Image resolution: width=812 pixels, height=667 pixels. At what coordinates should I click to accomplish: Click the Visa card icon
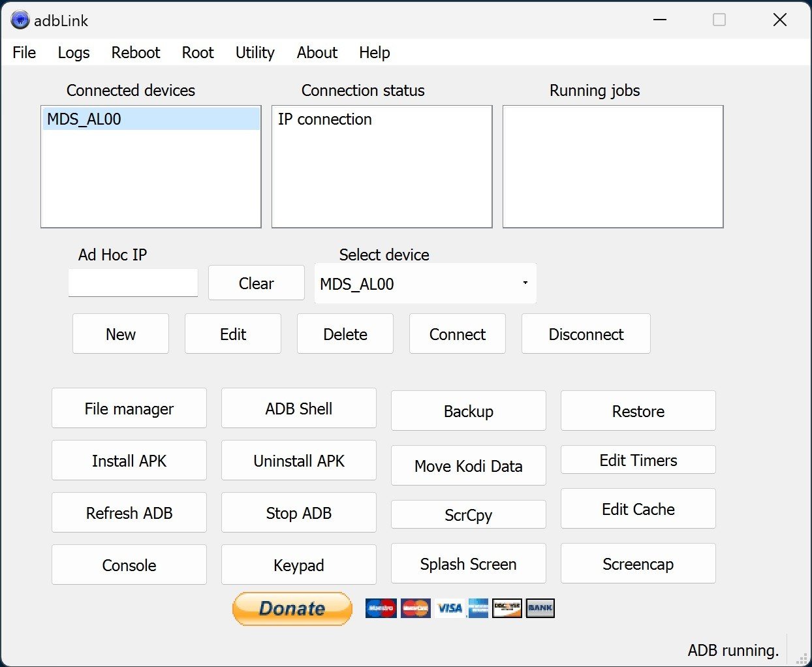click(x=449, y=608)
